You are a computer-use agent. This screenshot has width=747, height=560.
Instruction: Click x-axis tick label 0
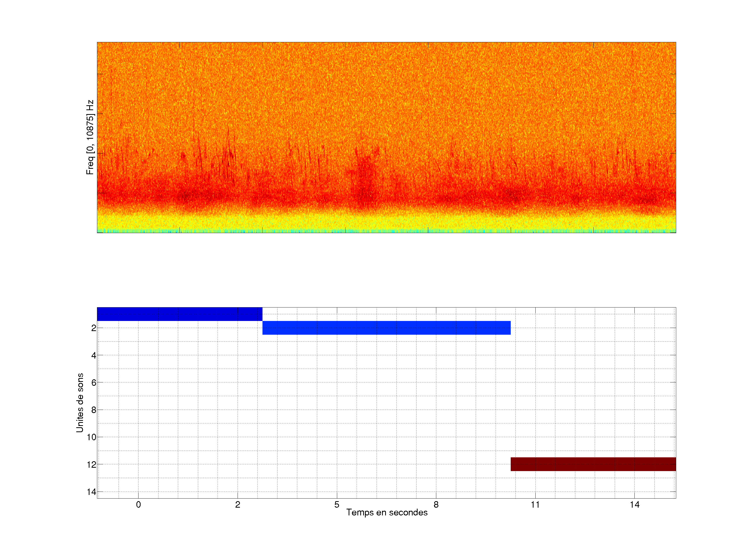pos(138,505)
